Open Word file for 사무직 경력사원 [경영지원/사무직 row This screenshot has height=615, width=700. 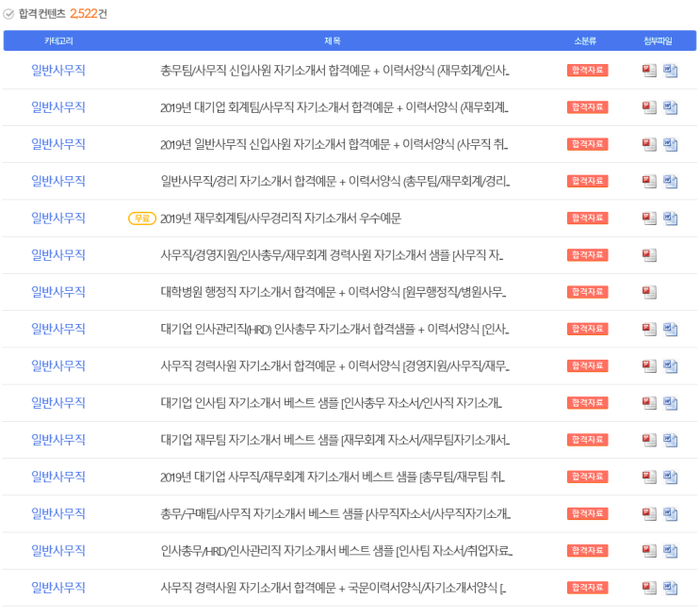[x=670, y=366]
